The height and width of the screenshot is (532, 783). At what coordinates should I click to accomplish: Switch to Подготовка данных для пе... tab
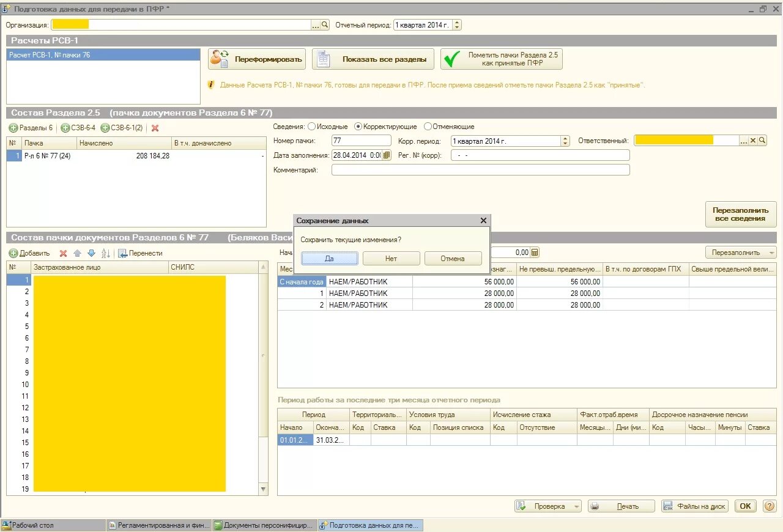pyautogui.click(x=371, y=525)
